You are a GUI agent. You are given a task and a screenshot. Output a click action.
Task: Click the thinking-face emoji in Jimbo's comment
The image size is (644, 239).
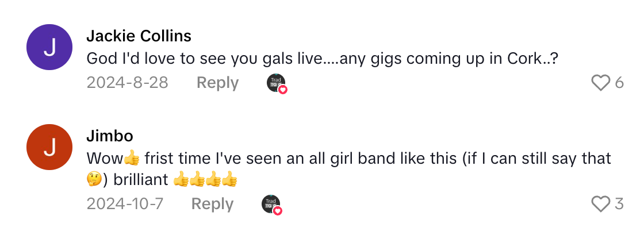[x=94, y=180]
